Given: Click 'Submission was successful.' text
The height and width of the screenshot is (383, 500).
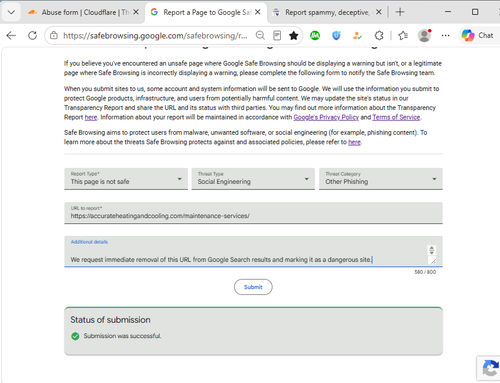Looking at the screenshot, I should coord(122,336).
